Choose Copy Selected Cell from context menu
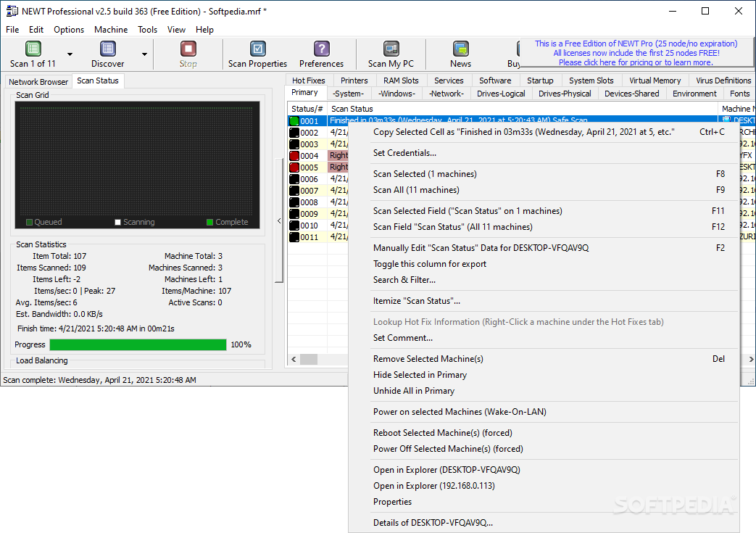Viewport: 756px width, 533px height. tap(544, 132)
